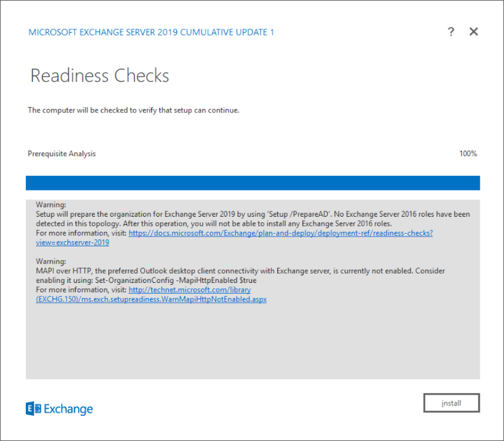Click the first "Warning:" label about PrepareAD
The height and width of the screenshot is (441, 504).
(51, 204)
